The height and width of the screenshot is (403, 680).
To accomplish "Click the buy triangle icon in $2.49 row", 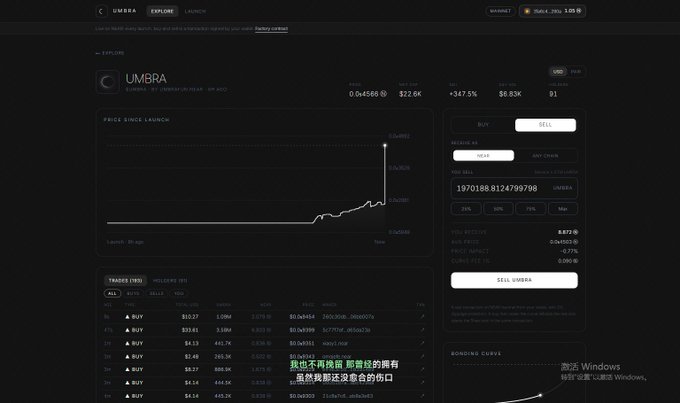I will pyautogui.click(x=128, y=356).
